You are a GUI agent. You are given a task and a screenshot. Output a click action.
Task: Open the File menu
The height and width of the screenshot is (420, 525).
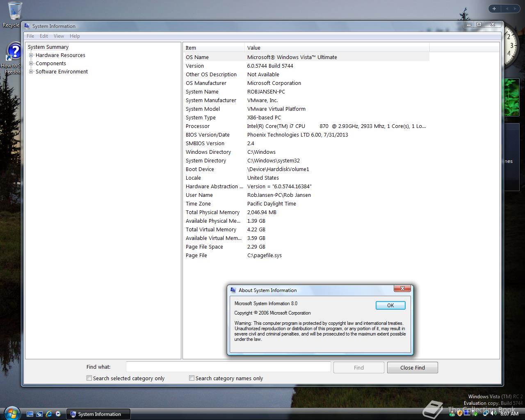point(30,36)
